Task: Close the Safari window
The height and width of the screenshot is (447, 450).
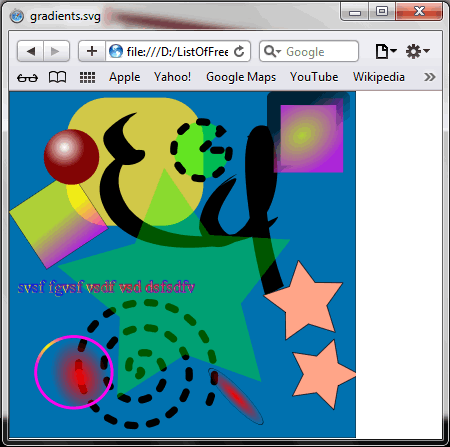Action: pos(419,12)
